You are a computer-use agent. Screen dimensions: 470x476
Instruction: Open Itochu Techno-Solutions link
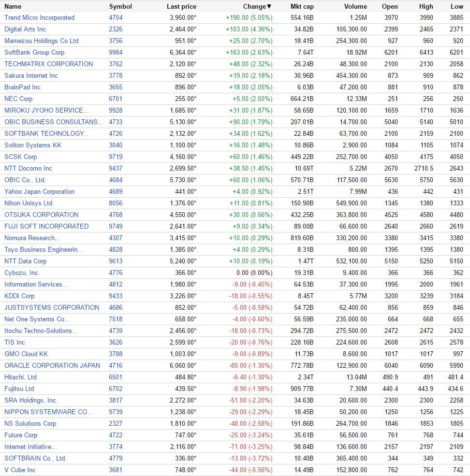pyautogui.click(x=41, y=331)
